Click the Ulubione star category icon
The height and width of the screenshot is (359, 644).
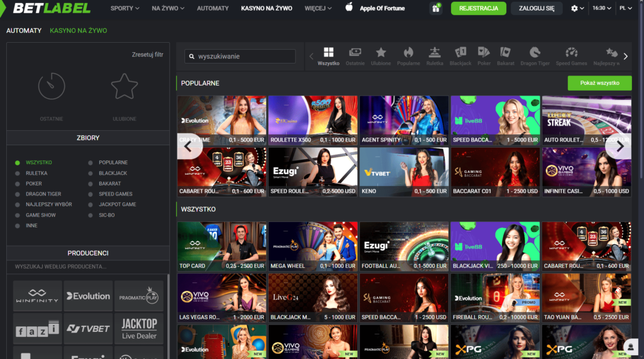tap(380, 53)
